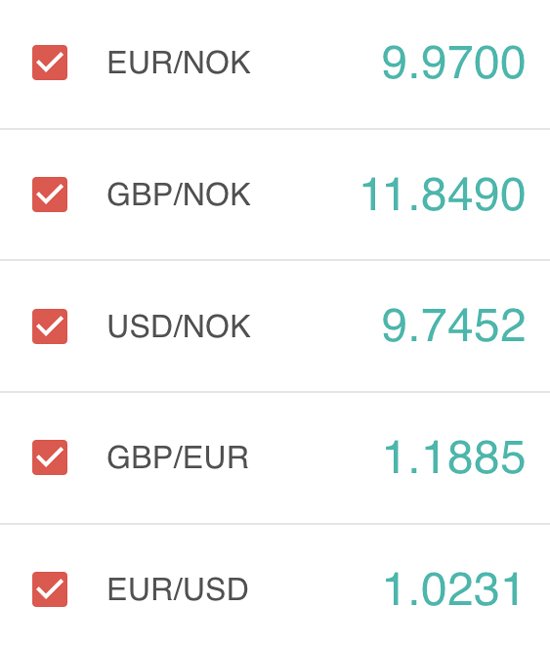Choose the USD/NOK pair label
Screen dimensions: 550x650
point(179,326)
